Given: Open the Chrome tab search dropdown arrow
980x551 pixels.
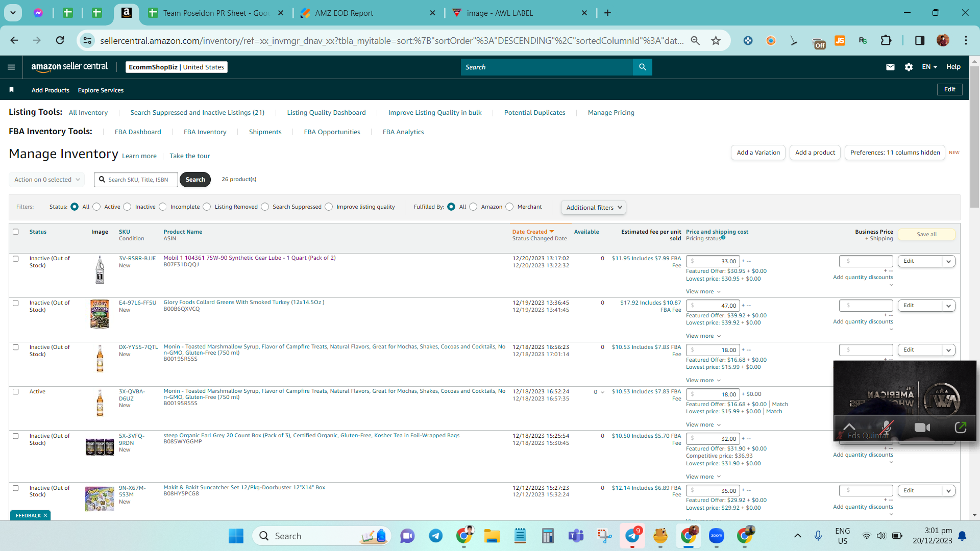Looking at the screenshot, I should coord(13,13).
